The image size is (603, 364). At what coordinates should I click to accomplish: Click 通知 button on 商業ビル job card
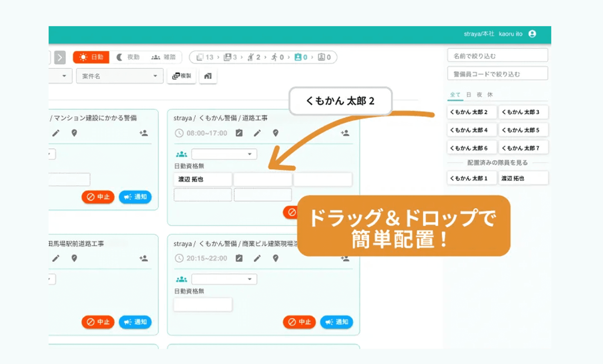(336, 322)
